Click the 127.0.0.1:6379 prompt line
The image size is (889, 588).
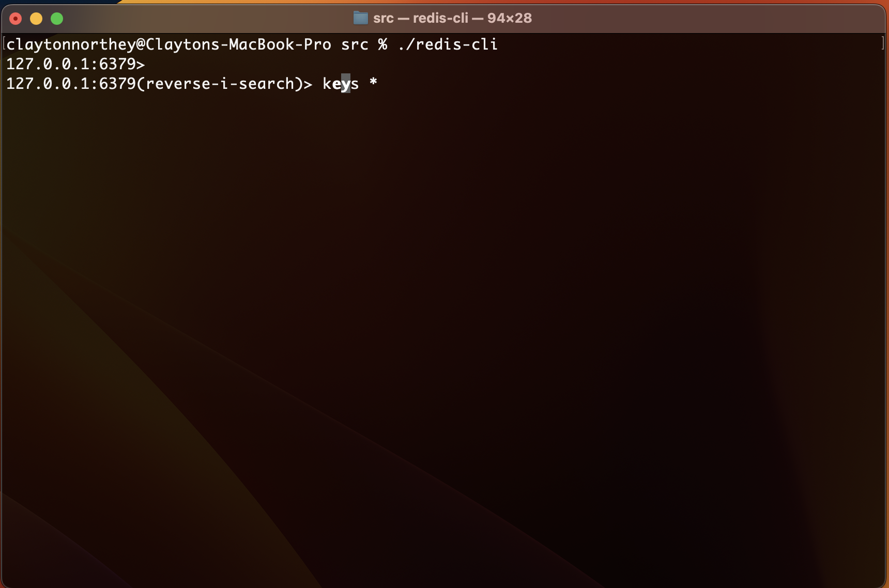(x=75, y=64)
